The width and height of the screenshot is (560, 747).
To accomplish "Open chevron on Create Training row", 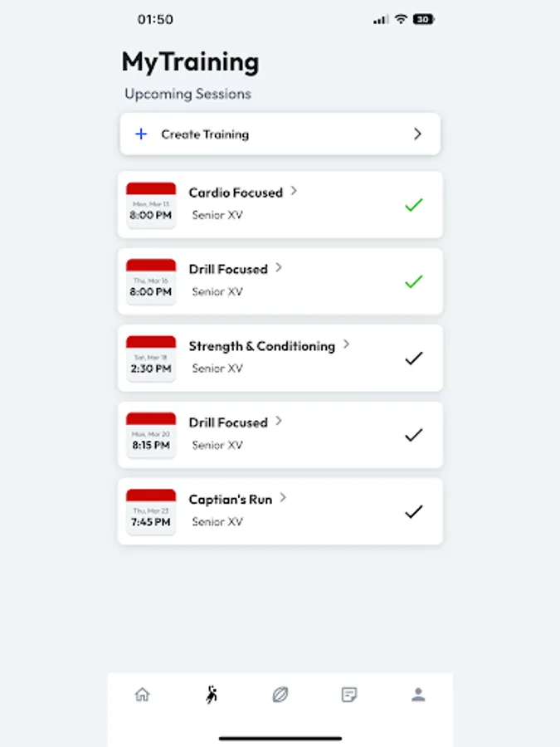I will (x=417, y=134).
